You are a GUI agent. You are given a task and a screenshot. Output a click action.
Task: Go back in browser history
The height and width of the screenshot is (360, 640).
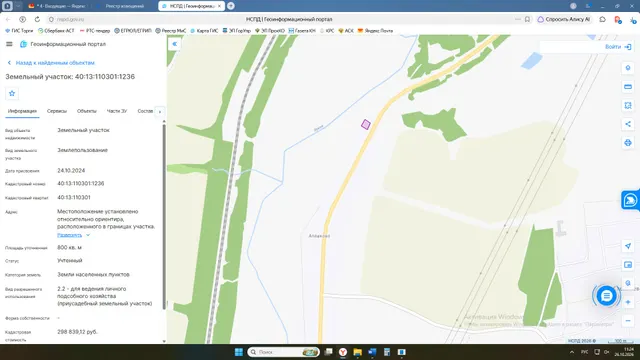click(8, 19)
